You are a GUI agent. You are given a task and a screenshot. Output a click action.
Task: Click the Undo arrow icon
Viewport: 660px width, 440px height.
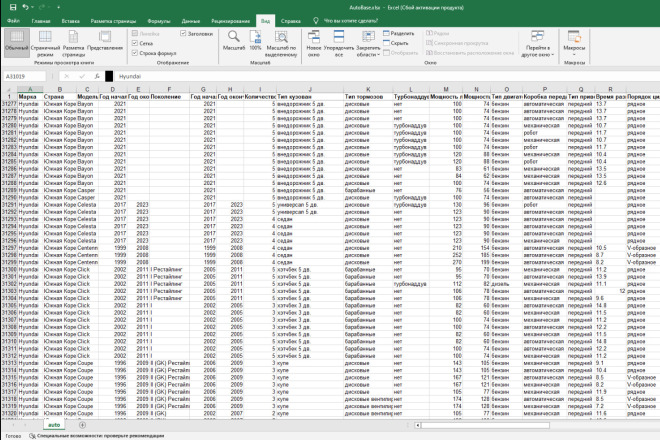pyautogui.click(x=25, y=7)
